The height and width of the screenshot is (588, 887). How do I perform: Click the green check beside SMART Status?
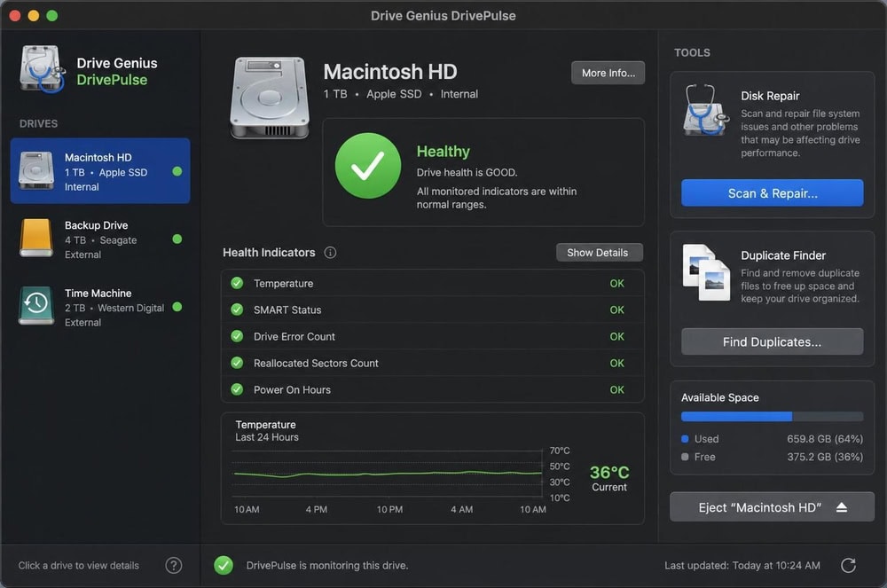(237, 310)
